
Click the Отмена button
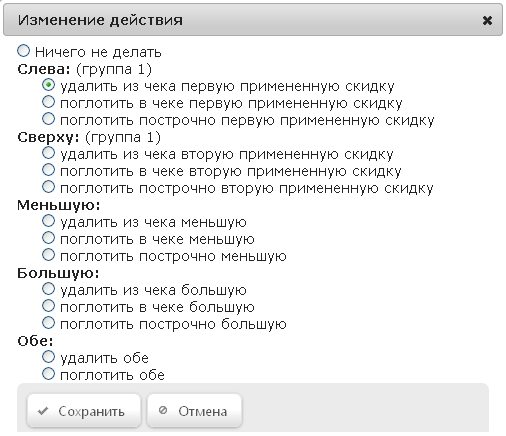tap(194, 411)
